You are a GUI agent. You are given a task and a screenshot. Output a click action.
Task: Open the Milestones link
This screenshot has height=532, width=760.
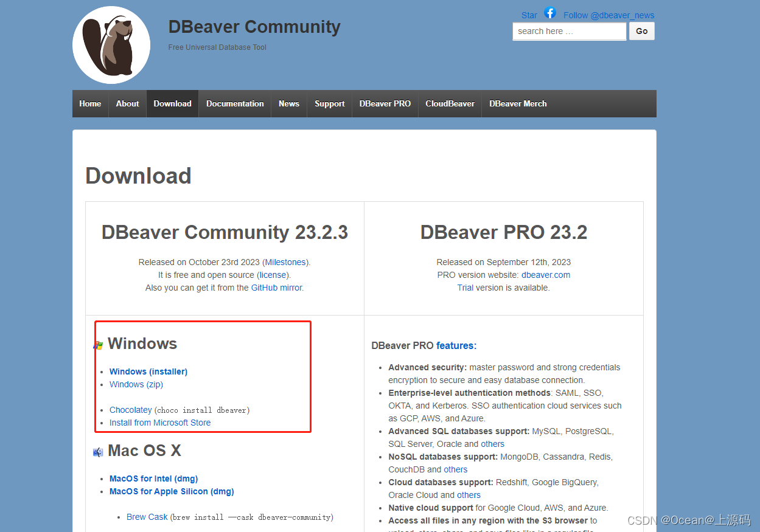tap(285, 262)
